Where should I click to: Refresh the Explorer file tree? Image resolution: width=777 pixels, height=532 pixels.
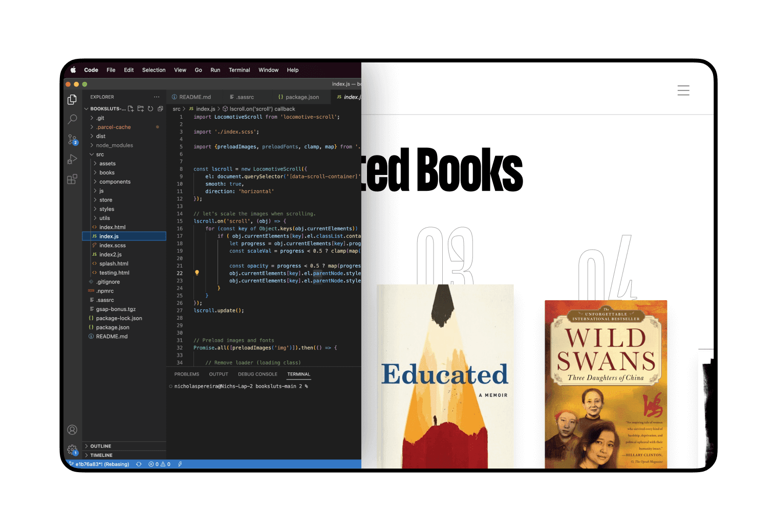(x=150, y=108)
